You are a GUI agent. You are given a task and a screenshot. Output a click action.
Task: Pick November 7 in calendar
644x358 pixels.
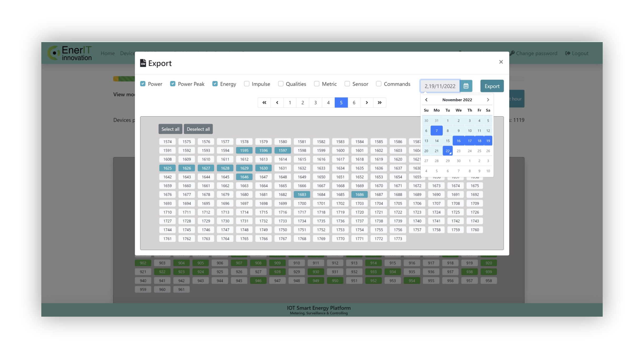tap(437, 131)
